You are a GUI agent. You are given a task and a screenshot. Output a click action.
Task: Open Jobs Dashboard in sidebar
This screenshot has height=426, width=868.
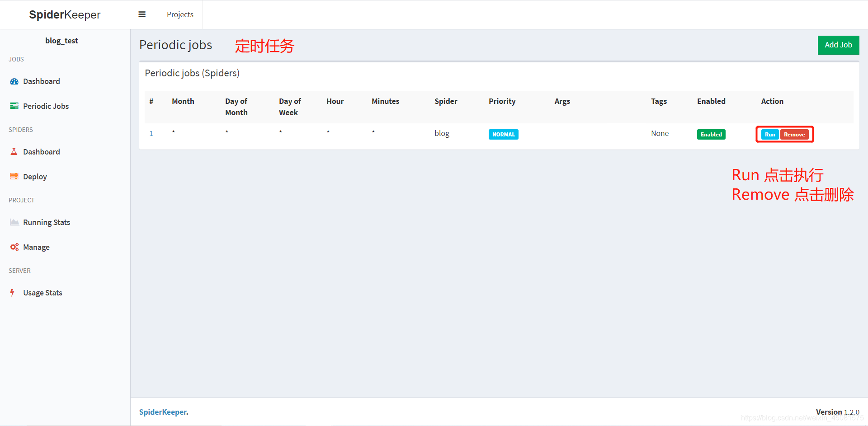[42, 81]
